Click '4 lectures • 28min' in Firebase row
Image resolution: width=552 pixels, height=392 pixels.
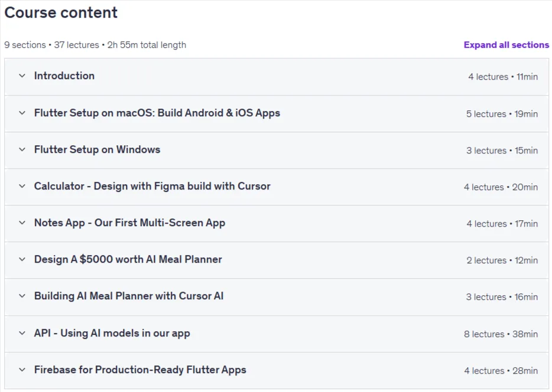tap(501, 371)
